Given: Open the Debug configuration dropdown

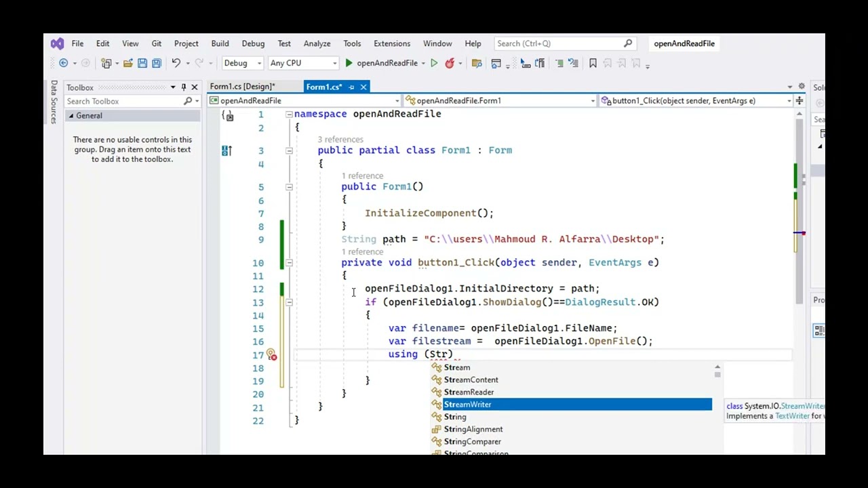Looking at the screenshot, I should (242, 63).
